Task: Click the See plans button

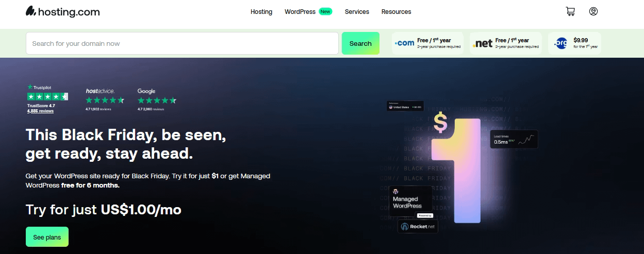Action: click(x=47, y=237)
